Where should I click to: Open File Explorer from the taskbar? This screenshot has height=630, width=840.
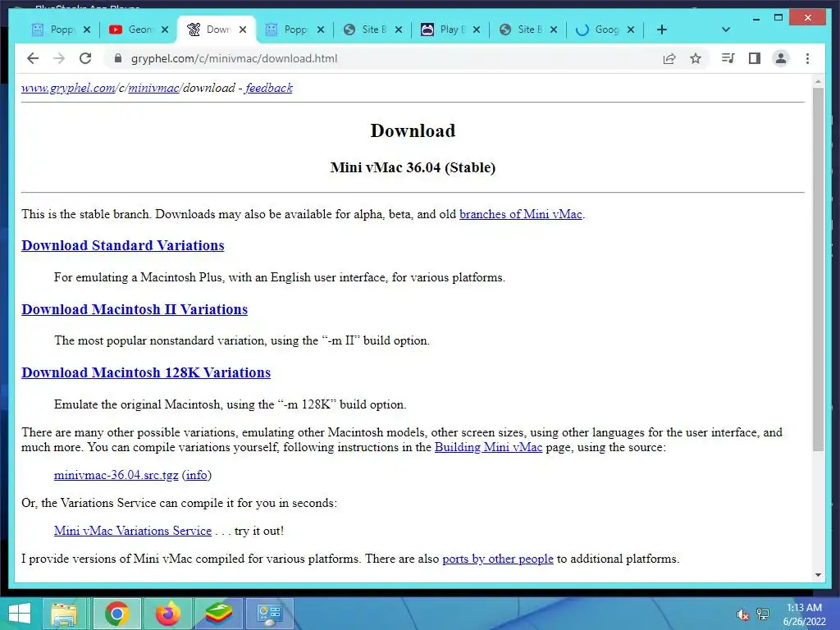(64, 614)
